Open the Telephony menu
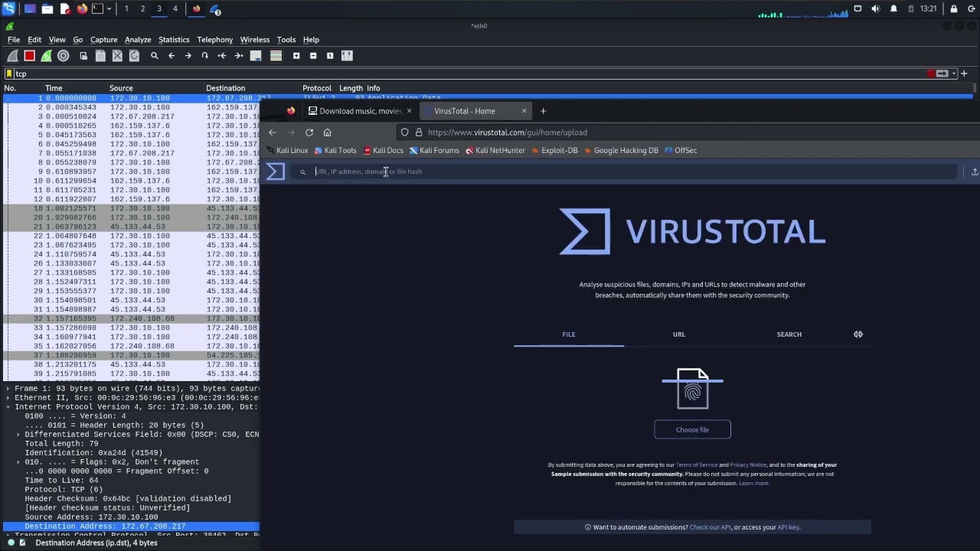Viewport: 980px width, 551px height. pyautogui.click(x=214, y=40)
